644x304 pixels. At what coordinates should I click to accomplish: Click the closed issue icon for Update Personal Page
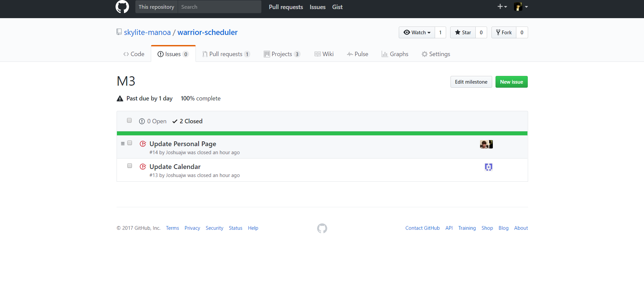click(143, 144)
